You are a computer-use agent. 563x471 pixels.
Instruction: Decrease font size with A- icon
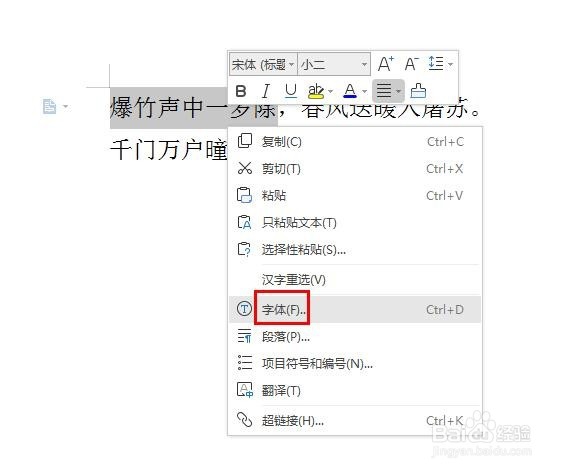tap(411, 64)
